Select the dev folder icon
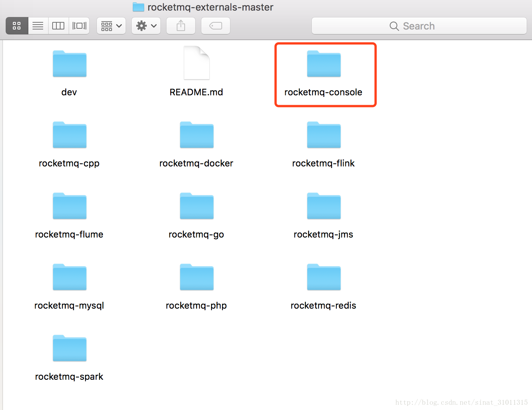 tap(70, 64)
